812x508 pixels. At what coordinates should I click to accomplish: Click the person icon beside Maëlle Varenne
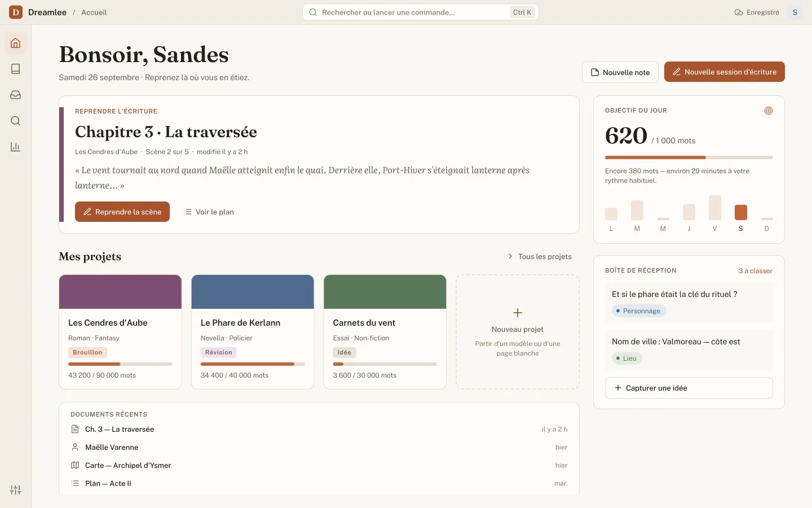(75, 447)
